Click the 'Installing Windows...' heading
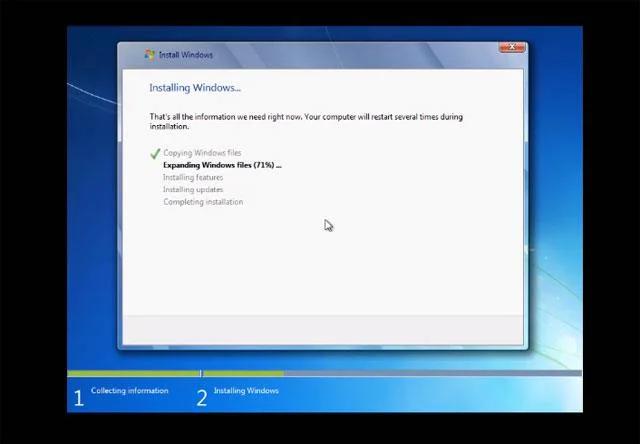Screen dimensions: 640x444 click(x=195, y=88)
